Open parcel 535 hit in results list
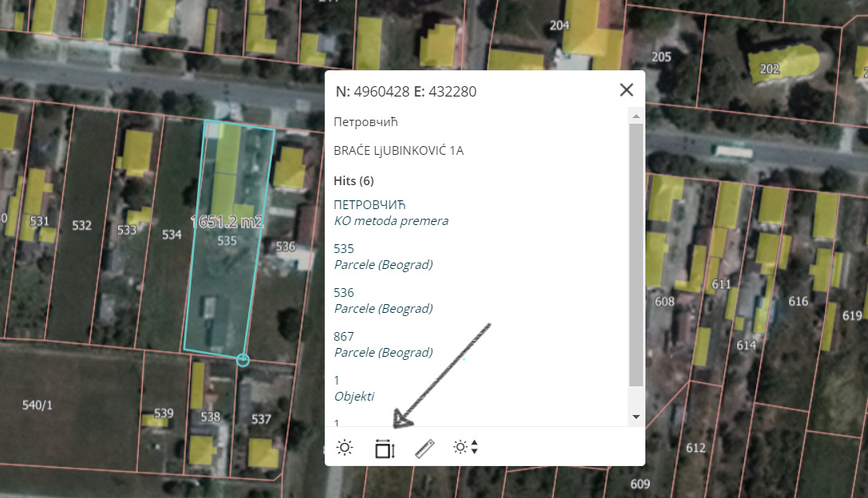The height and width of the screenshot is (498, 868). click(344, 249)
